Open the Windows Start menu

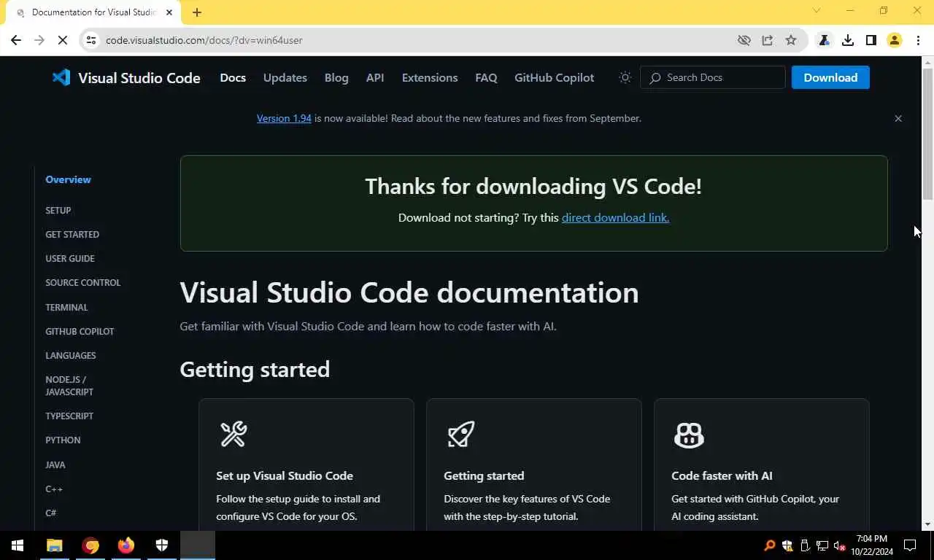click(x=18, y=545)
